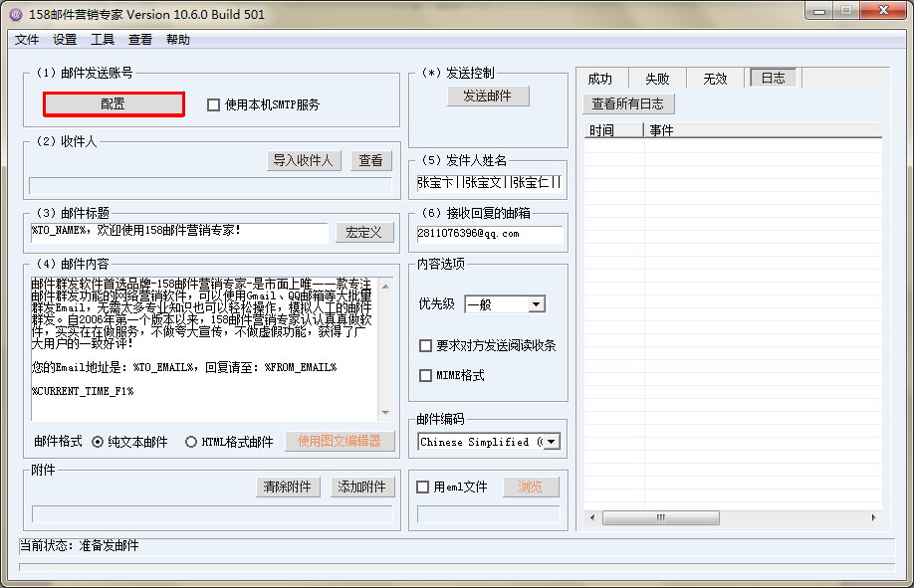Minimize the 158邮件营销专家 window
Screen dimensions: 914x588
point(819,11)
